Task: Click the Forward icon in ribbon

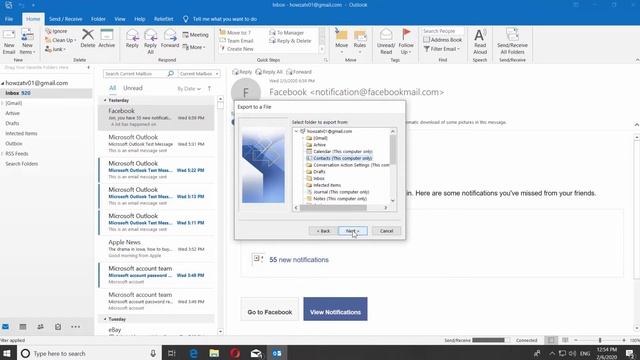Action: tap(170, 38)
